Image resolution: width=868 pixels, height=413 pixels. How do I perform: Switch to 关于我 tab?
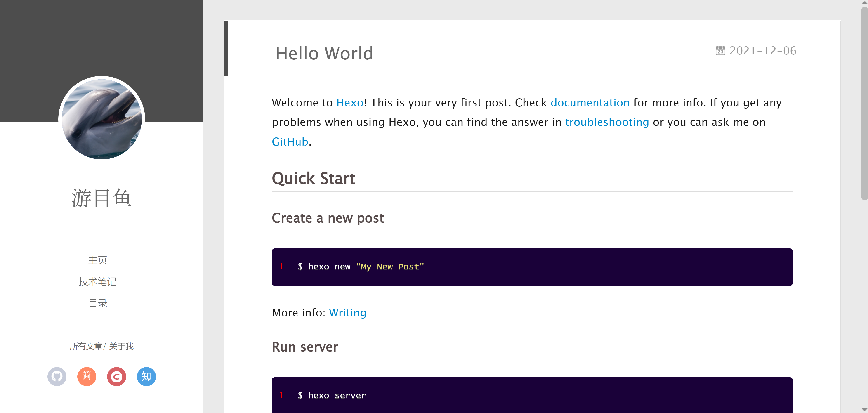click(121, 346)
